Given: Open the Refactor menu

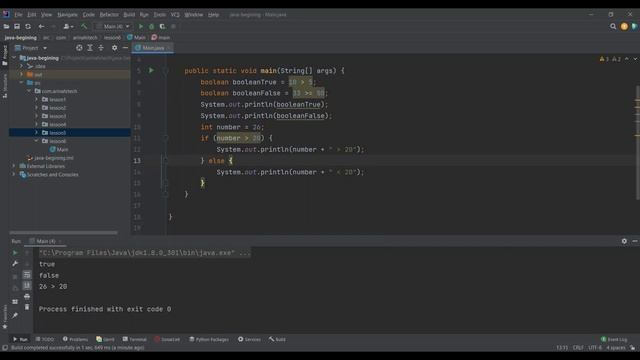Looking at the screenshot, I should pyautogui.click(x=109, y=15).
